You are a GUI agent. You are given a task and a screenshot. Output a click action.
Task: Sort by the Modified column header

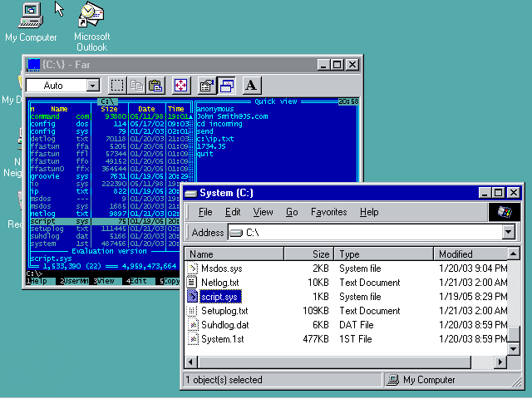click(470, 254)
